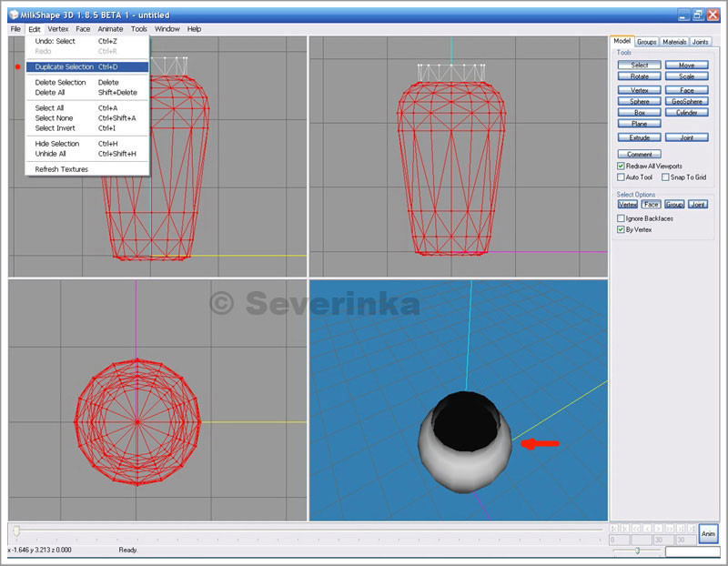Switch to the Materials tab
This screenshot has height=566, width=728.
(x=674, y=42)
